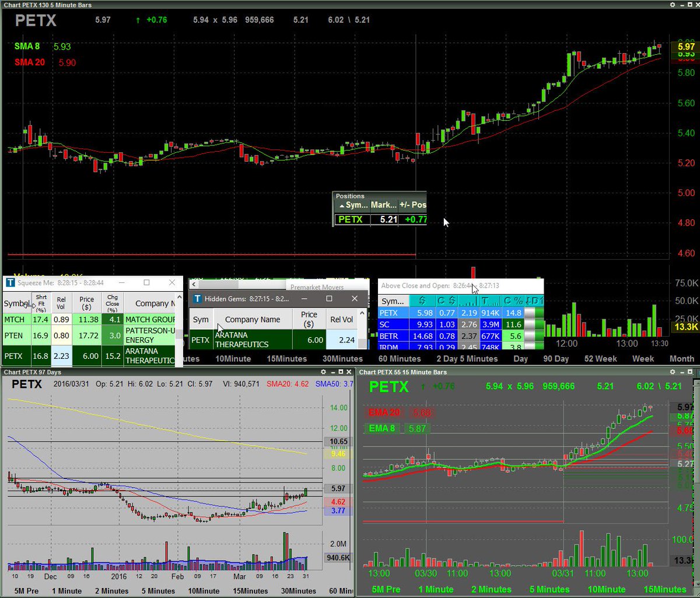Switch main chart to Week view

643,359
